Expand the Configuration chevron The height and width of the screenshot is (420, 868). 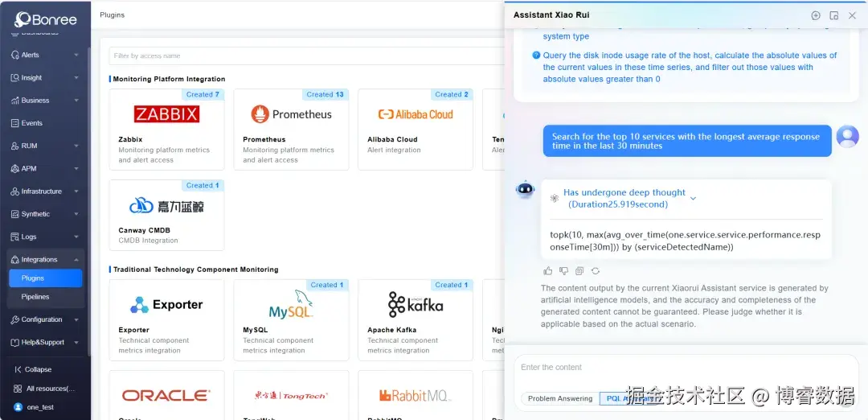click(x=76, y=319)
